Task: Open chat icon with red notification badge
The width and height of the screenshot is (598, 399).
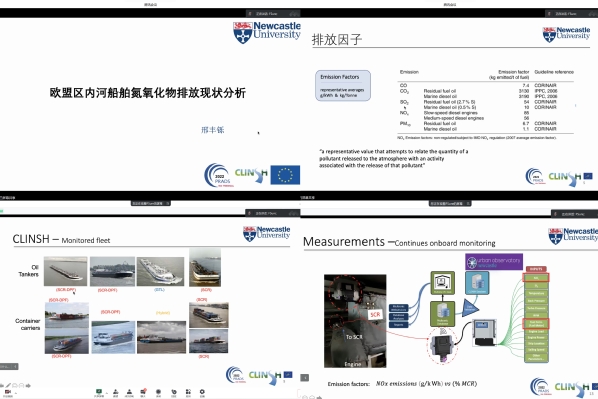Action: coord(143,392)
